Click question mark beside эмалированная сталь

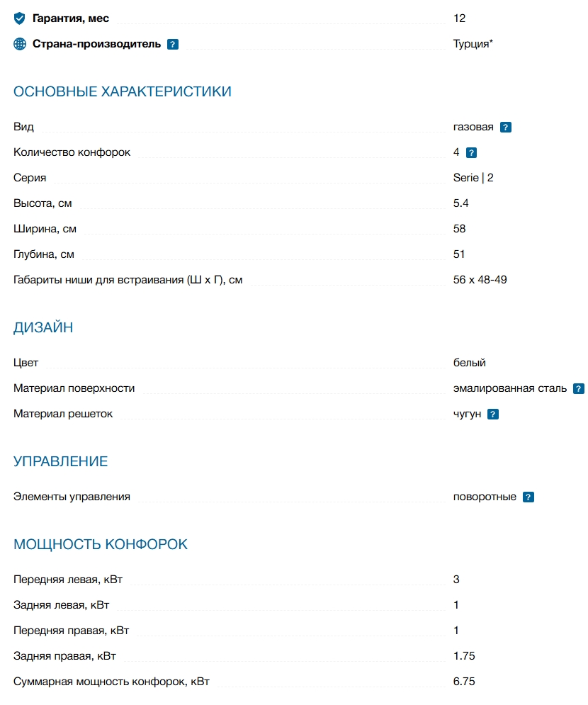[579, 389]
